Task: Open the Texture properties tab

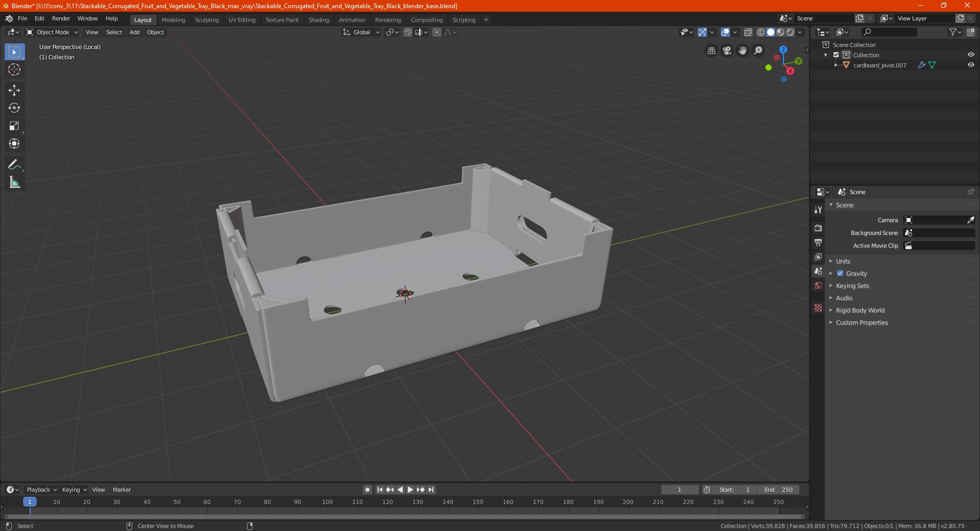Action: [818, 308]
